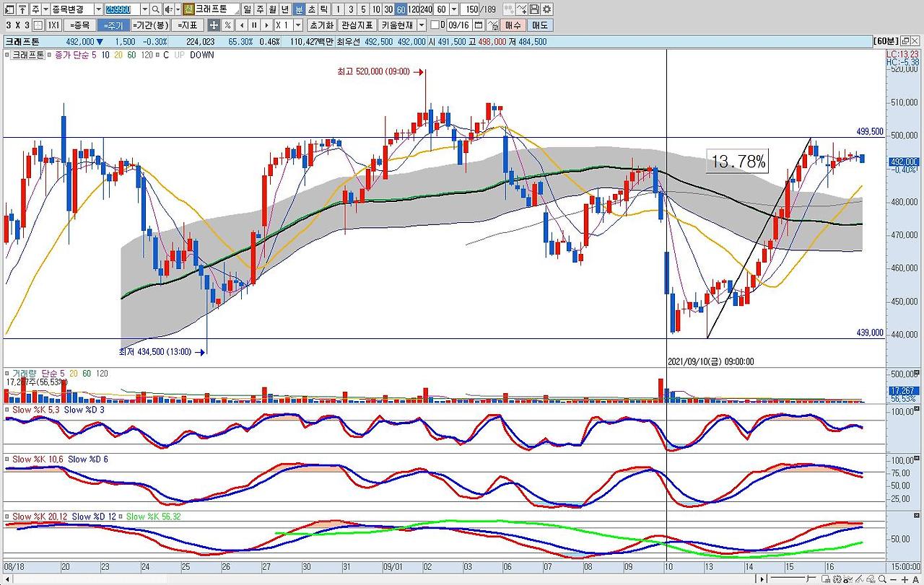Click the 초기화 reset button
The width and height of the screenshot is (924, 585).
pyautogui.click(x=321, y=25)
